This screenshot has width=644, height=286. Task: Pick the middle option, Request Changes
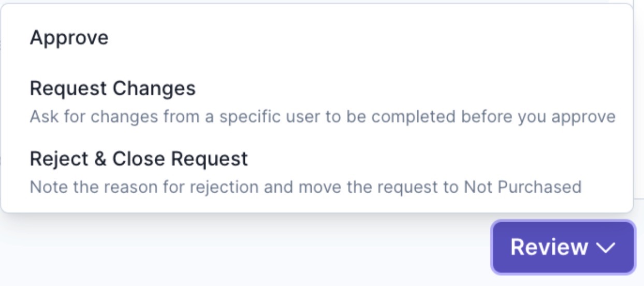pyautogui.click(x=317, y=102)
